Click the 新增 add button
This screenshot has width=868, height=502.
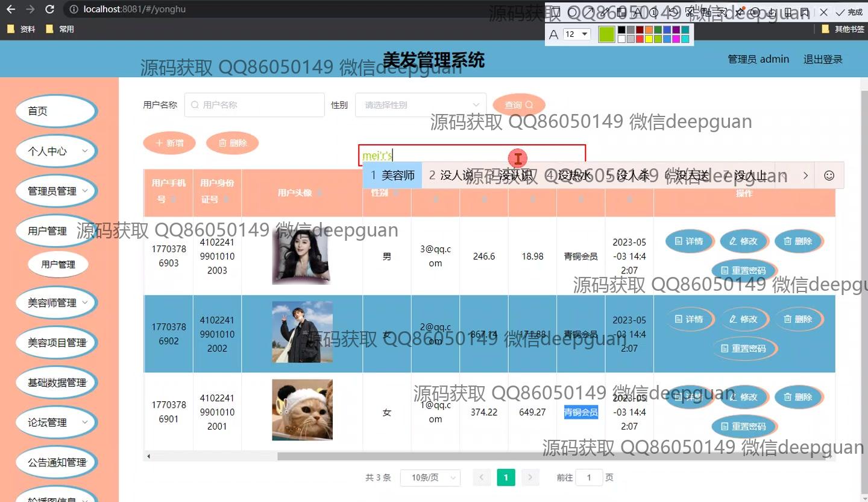click(x=169, y=143)
